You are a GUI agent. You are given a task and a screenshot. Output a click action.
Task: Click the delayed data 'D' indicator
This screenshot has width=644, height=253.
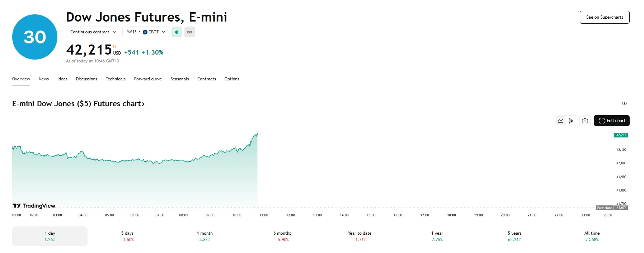pos(114,47)
